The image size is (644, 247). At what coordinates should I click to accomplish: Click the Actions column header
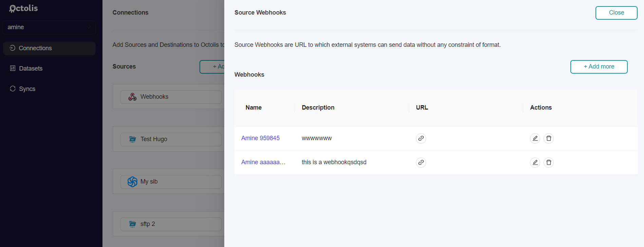click(541, 108)
